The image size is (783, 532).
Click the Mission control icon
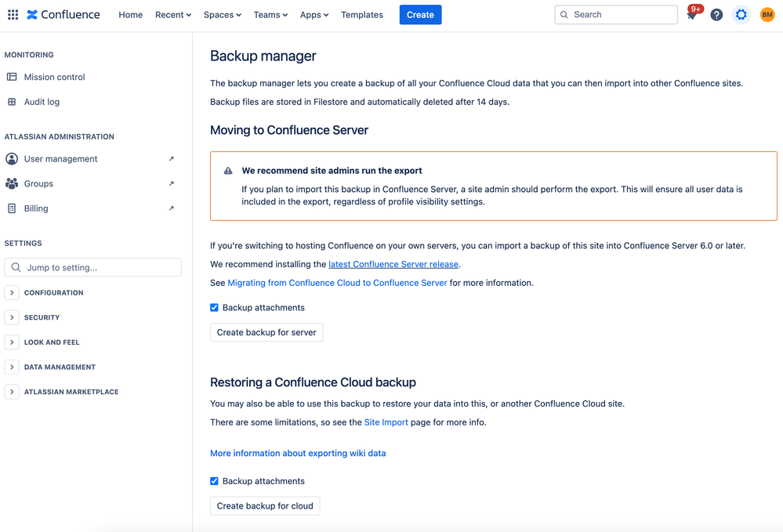tap(12, 77)
